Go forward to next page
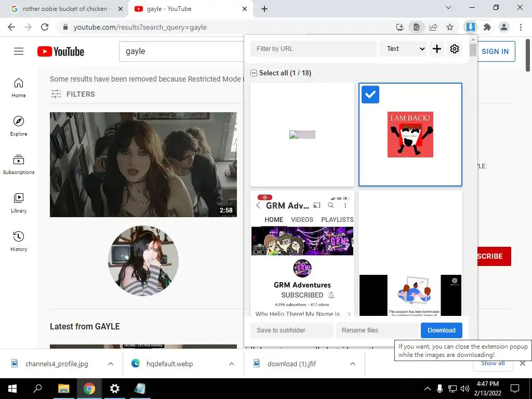The image size is (532, 399). pos(28,27)
